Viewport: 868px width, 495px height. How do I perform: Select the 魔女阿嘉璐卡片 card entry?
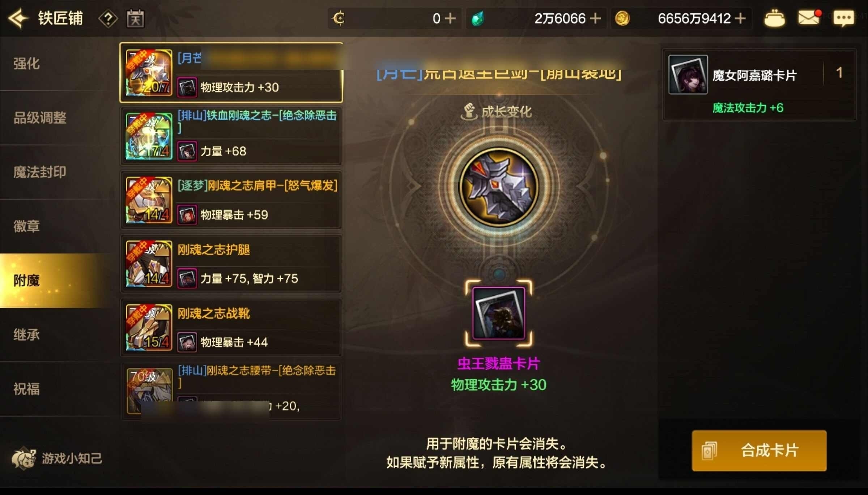(x=759, y=84)
